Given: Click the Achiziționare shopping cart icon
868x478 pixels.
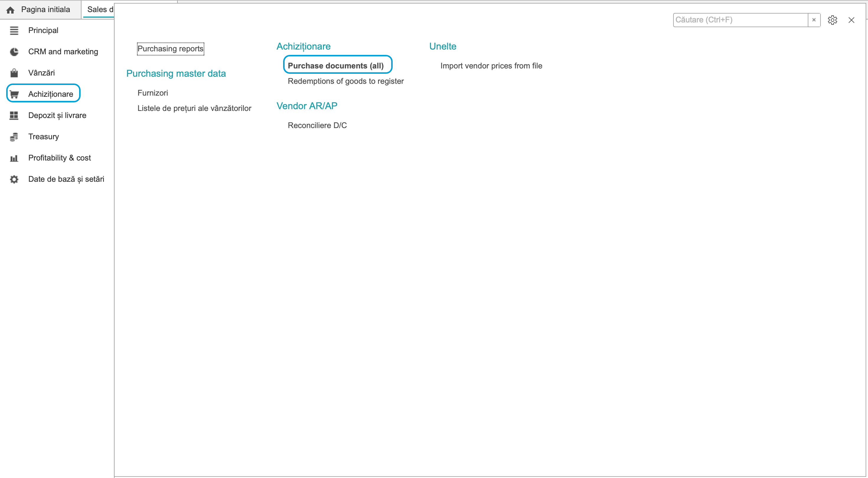Looking at the screenshot, I should pos(14,94).
